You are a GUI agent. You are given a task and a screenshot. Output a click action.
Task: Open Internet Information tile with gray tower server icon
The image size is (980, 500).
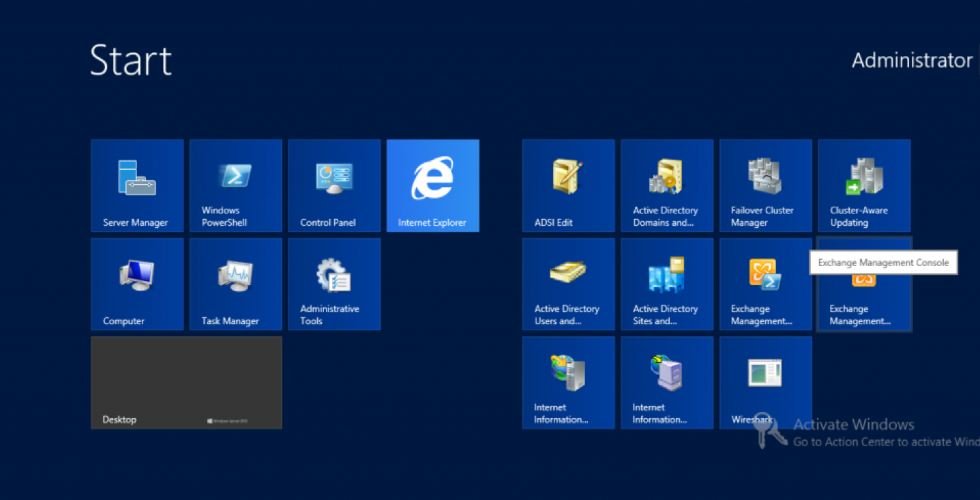click(x=568, y=382)
